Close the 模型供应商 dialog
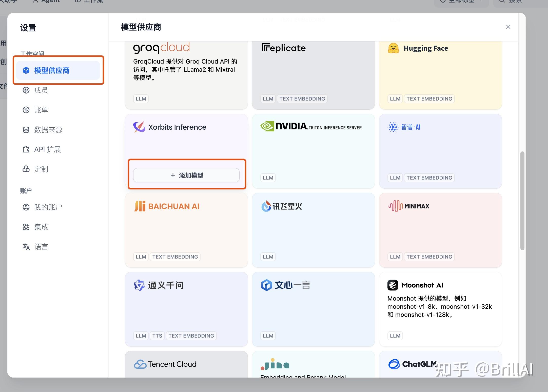The height and width of the screenshot is (392, 548). tap(508, 27)
